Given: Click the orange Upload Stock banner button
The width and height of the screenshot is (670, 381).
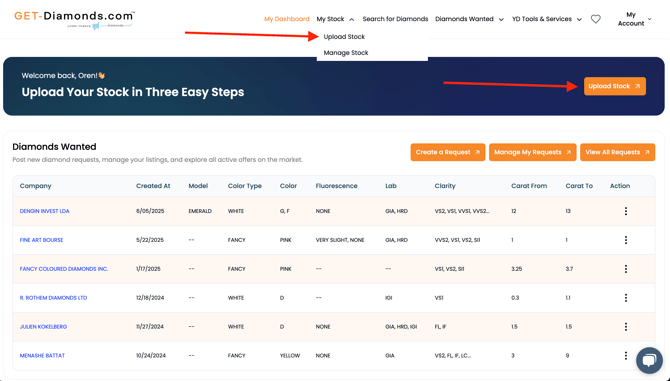Looking at the screenshot, I should (x=614, y=86).
